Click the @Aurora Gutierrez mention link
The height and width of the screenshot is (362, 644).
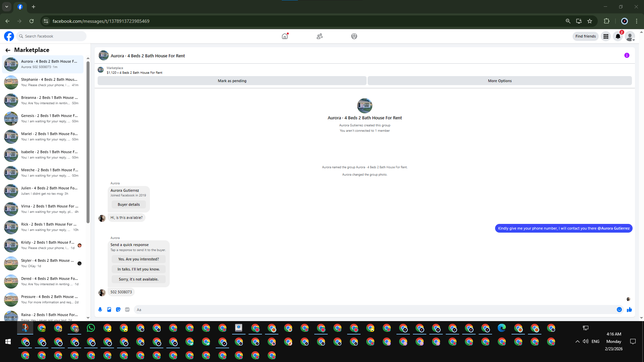coord(613,228)
